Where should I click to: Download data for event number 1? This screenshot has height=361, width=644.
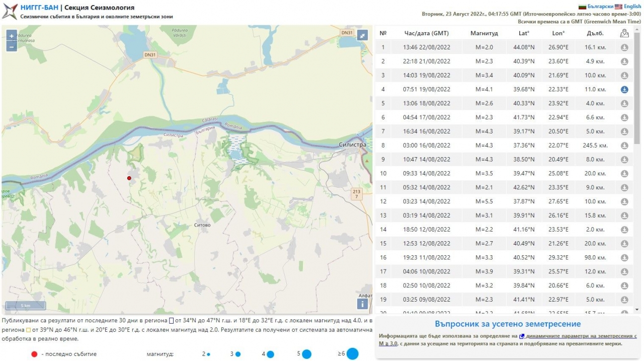click(624, 47)
